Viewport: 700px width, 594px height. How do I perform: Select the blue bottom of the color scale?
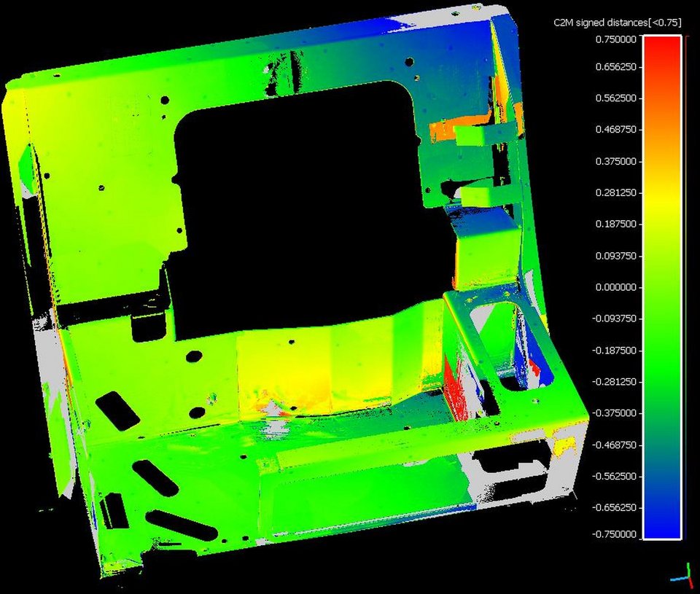(x=661, y=528)
